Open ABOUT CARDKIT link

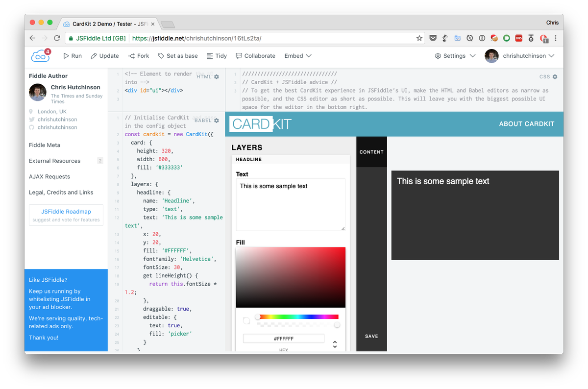coord(527,124)
